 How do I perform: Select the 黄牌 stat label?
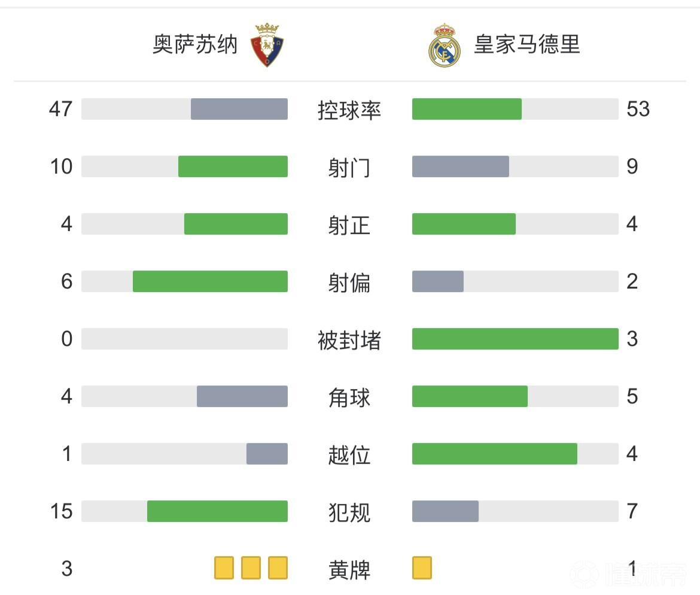point(349,569)
